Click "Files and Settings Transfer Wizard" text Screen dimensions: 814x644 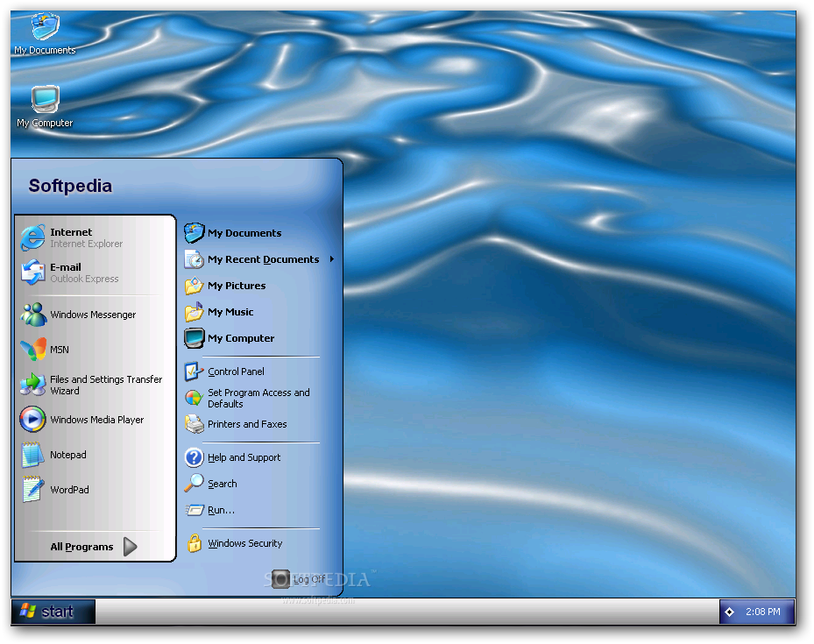point(106,385)
